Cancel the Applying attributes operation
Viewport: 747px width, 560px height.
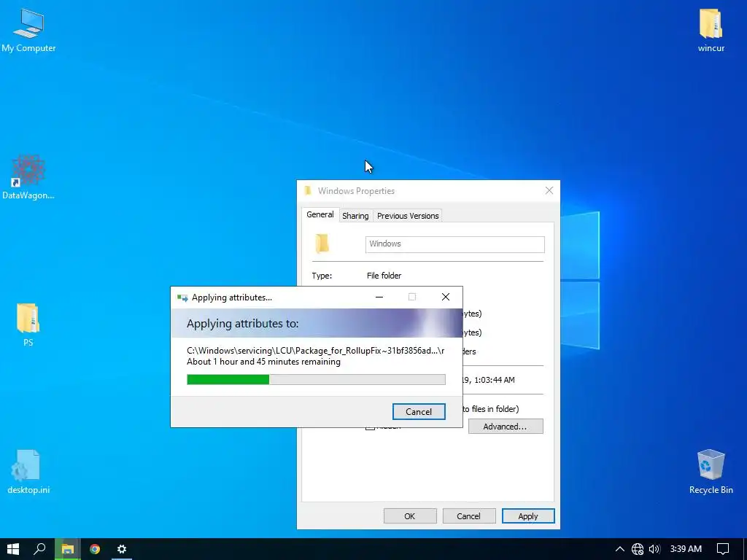click(x=419, y=412)
